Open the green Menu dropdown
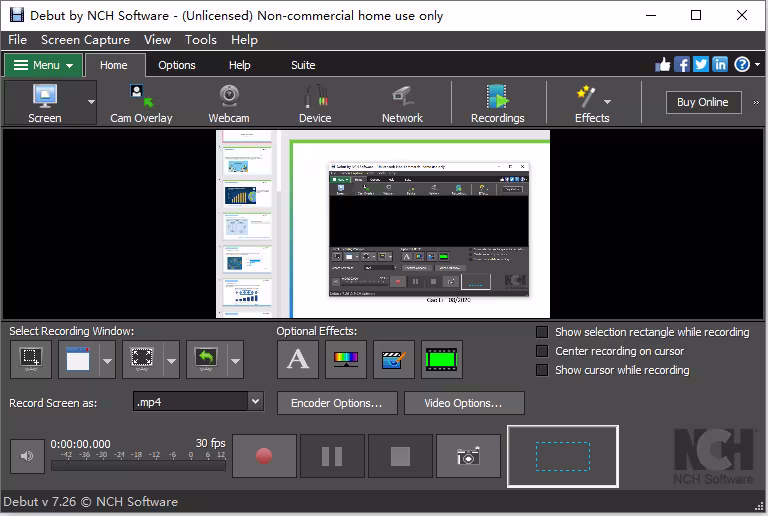768x516 pixels. click(44, 65)
